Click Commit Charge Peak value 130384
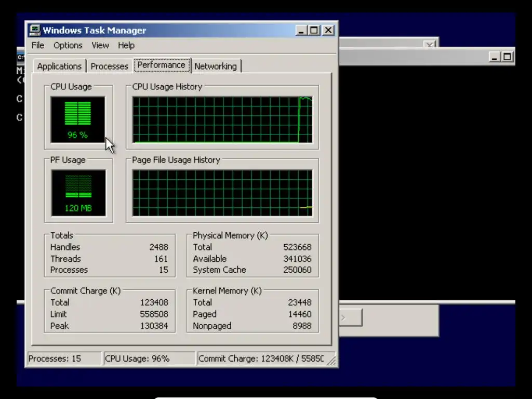The width and height of the screenshot is (532, 399). 154,326
